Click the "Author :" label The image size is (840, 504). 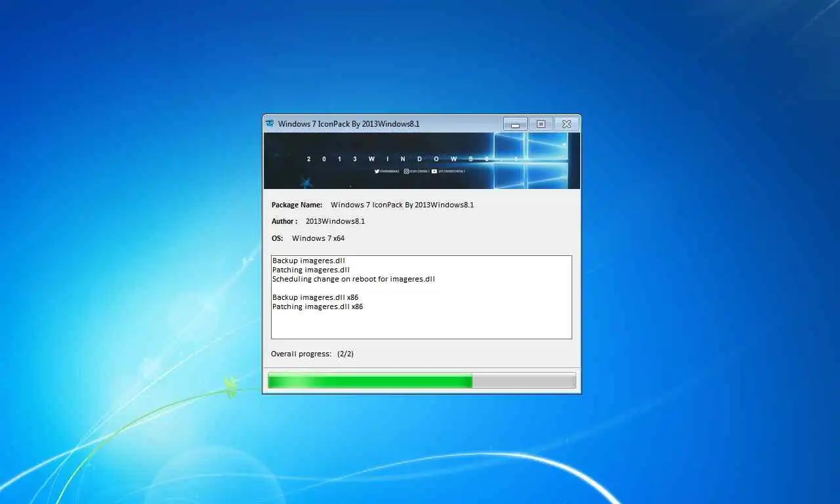pos(285,221)
